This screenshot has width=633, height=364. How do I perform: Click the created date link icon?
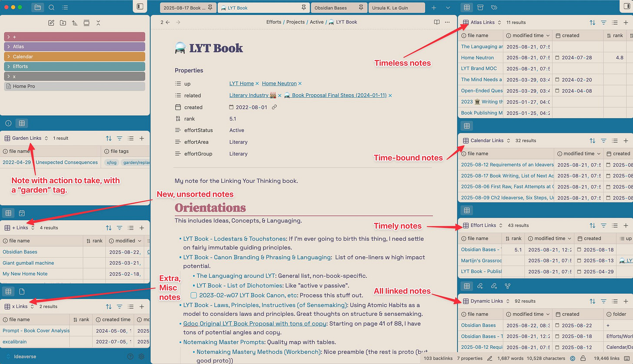tap(274, 107)
